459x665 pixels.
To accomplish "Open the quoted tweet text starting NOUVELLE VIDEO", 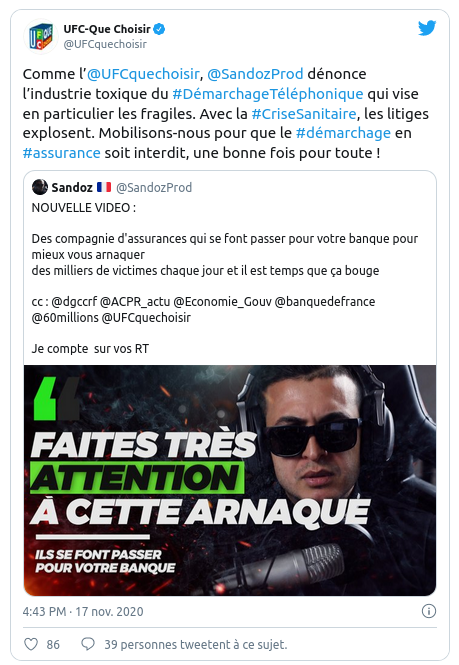I will pos(225,278).
